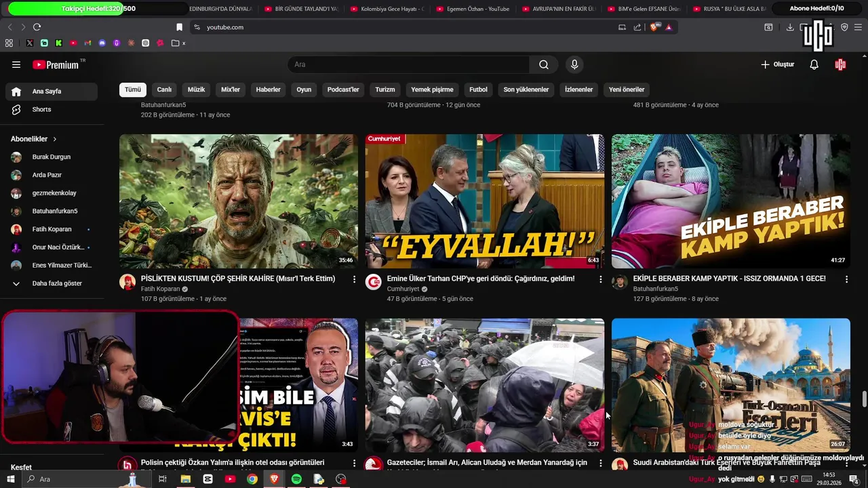Select the Son yüklenenler filter chip
This screenshot has width=868, height=488.
click(x=526, y=89)
